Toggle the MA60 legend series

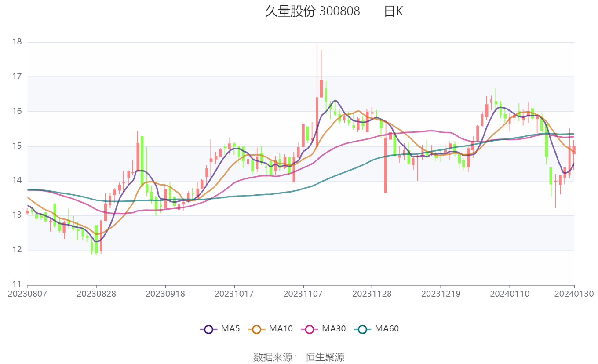(376, 328)
